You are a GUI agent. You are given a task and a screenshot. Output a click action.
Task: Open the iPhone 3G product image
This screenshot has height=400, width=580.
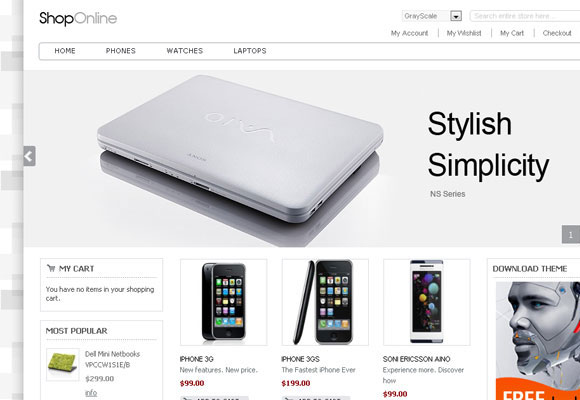[223, 302]
